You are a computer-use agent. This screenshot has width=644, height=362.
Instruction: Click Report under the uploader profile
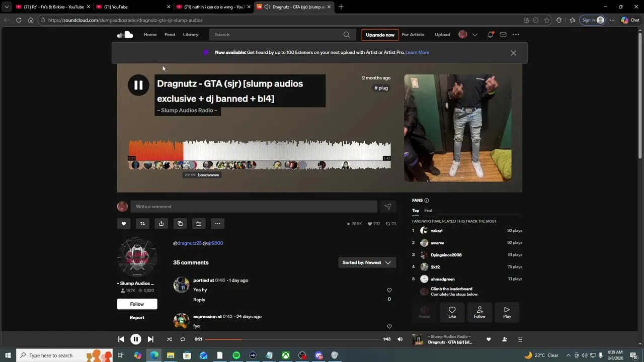pos(137,317)
